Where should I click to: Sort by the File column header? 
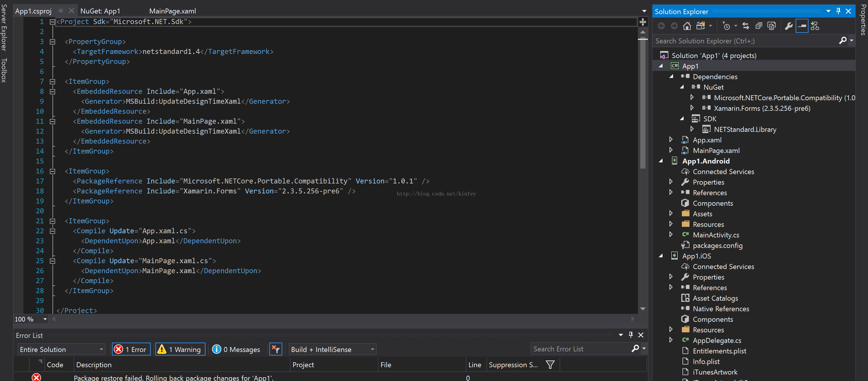click(x=422, y=365)
